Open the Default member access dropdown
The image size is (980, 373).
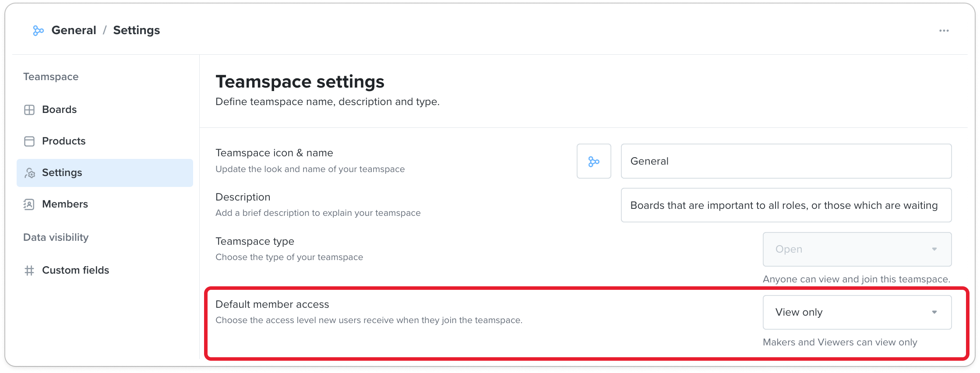tap(857, 312)
